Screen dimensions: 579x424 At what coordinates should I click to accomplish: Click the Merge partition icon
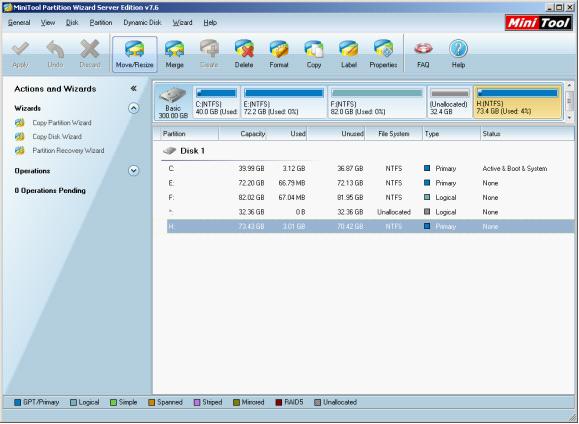click(x=174, y=48)
